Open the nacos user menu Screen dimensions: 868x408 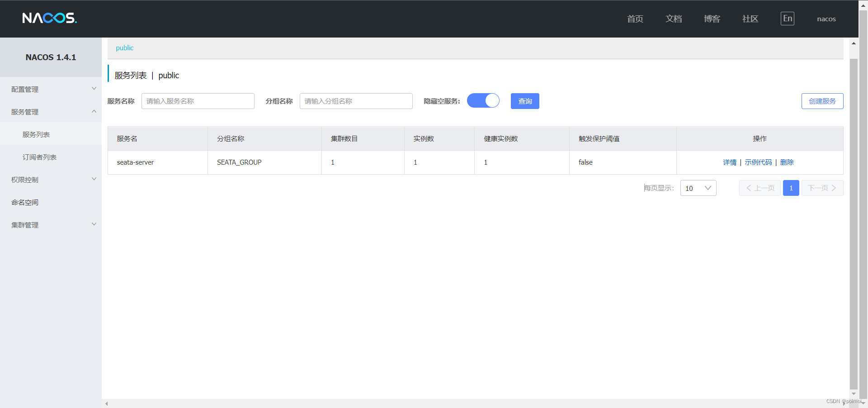(826, 19)
